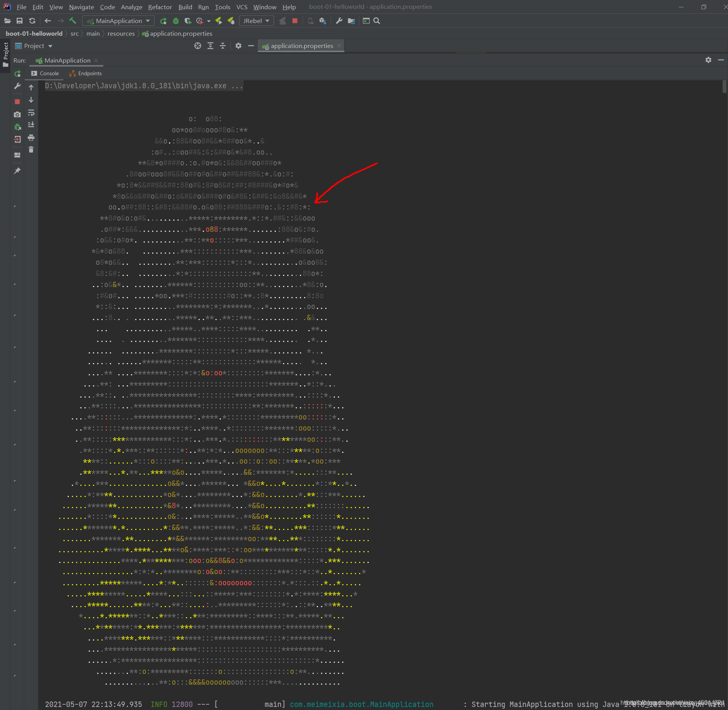
Task: Click the Save All icon
Action: (20, 21)
